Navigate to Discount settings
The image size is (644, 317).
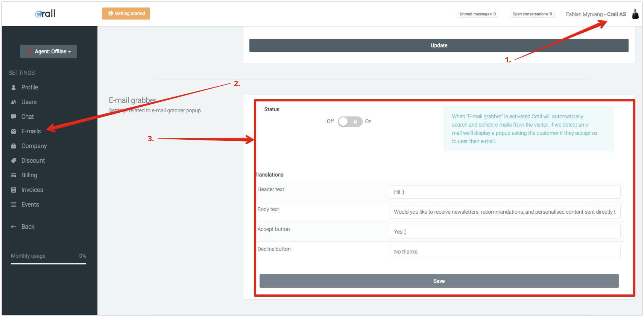pyautogui.click(x=33, y=161)
